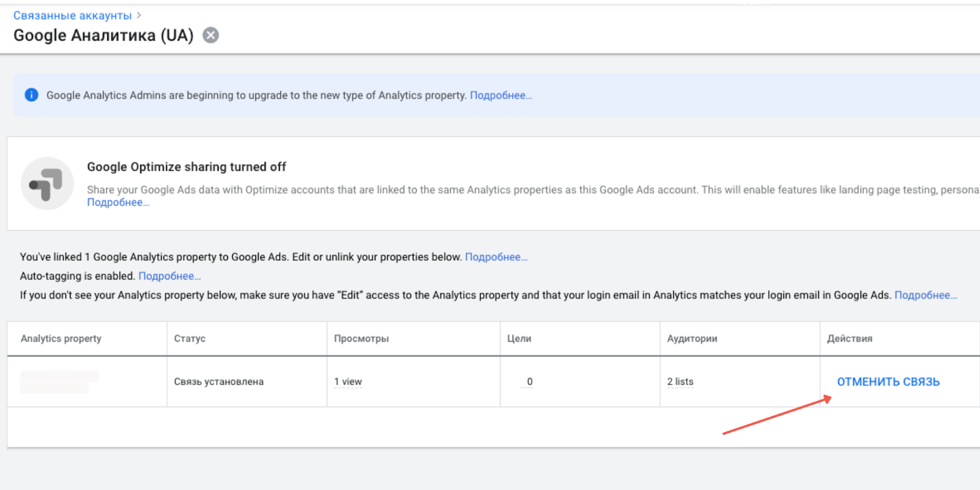Image resolution: width=980 pixels, height=490 pixels.
Task: Click the 'Просмотры' column header
Action: [x=361, y=339]
